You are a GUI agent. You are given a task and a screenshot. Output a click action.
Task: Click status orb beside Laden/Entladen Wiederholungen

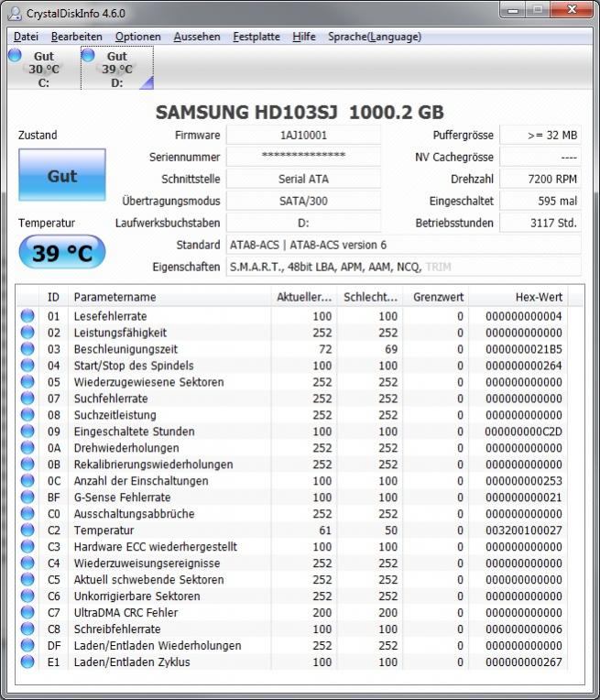(27, 645)
